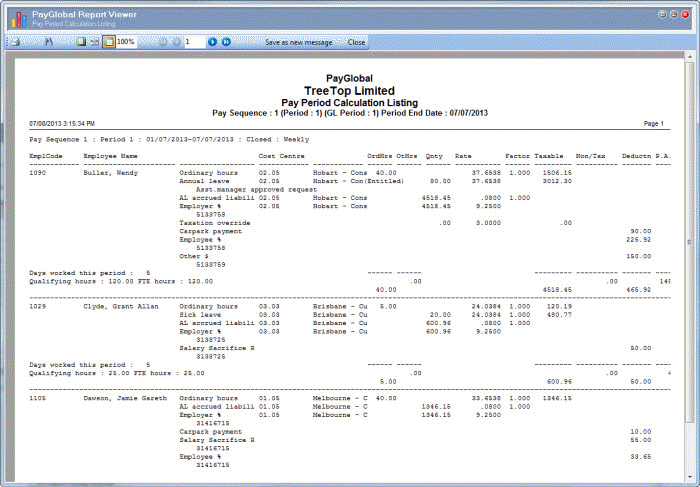Click deduction total 465.92
The height and width of the screenshot is (487, 700).
tap(638, 290)
